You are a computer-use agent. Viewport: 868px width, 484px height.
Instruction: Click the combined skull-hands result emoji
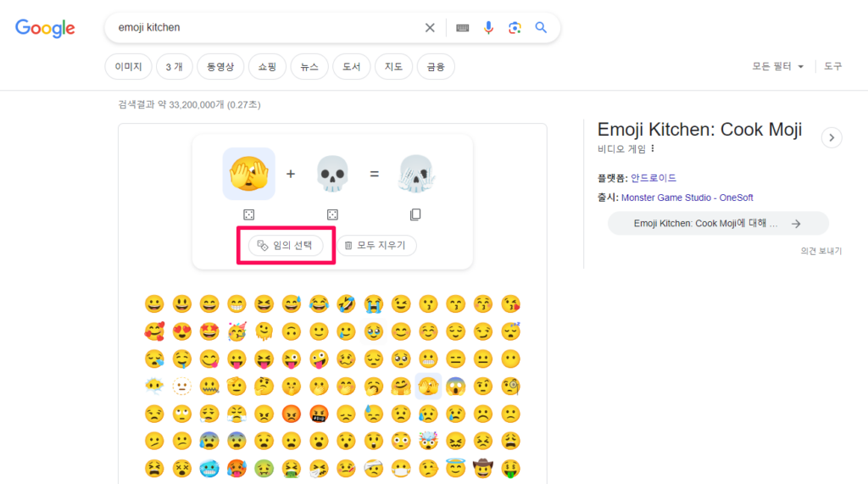[x=415, y=174]
